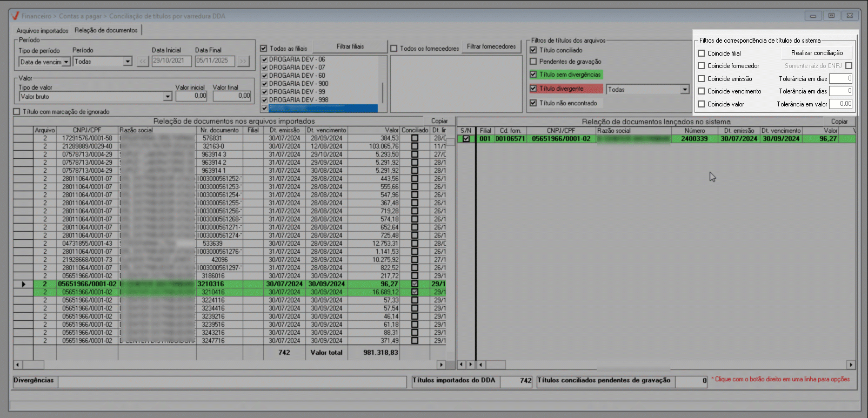This screenshot has height=418, width=868.
Task: Tick the S/N checkbox in system documents row
Action: [x=466, y=139]
